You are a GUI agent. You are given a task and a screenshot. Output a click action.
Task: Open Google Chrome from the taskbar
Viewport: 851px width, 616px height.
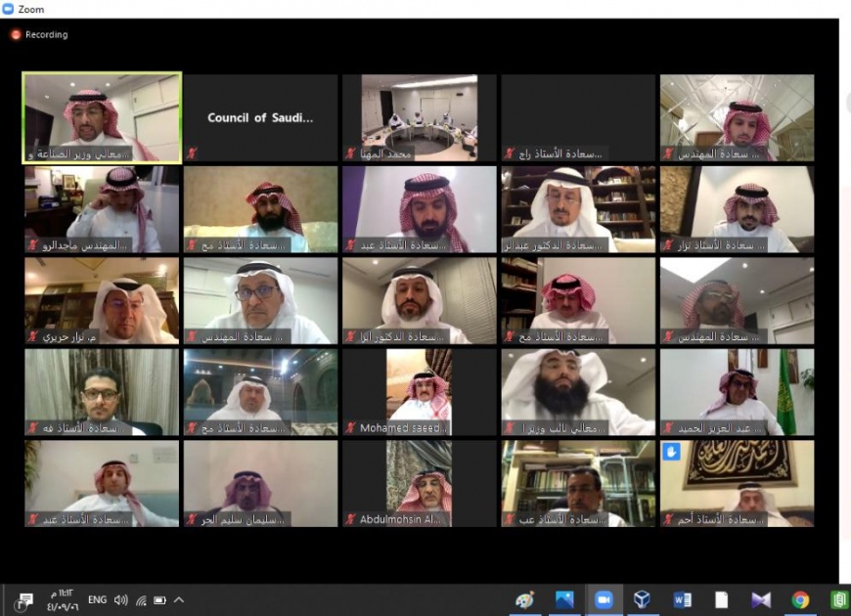[800, 599]
